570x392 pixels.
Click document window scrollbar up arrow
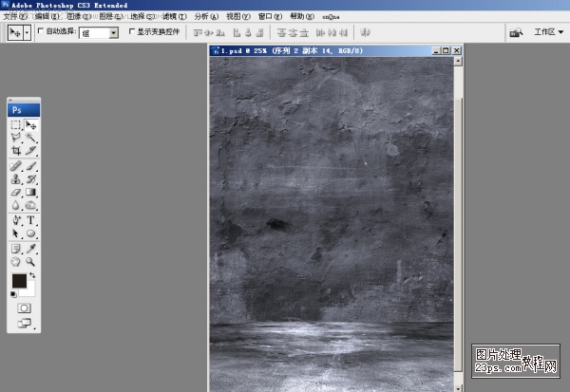coord(458,61)
